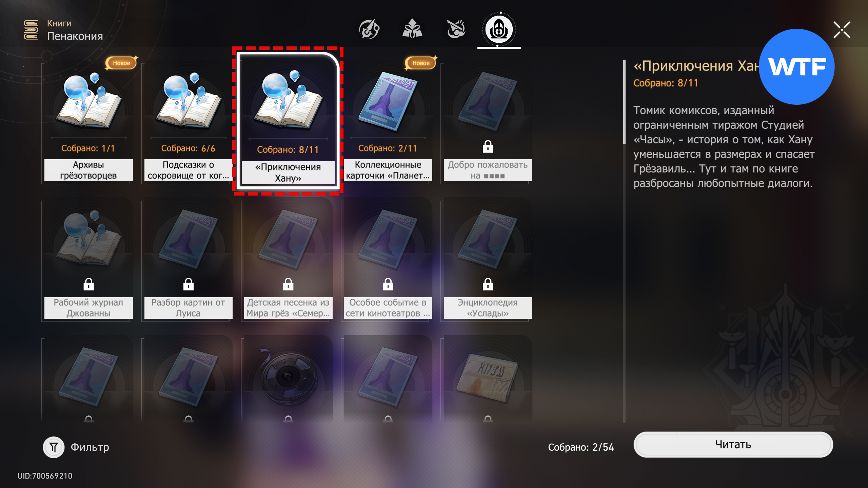Select Подсказки о сокровище book card
868x488 pixels.
click(x=188, y=122)
